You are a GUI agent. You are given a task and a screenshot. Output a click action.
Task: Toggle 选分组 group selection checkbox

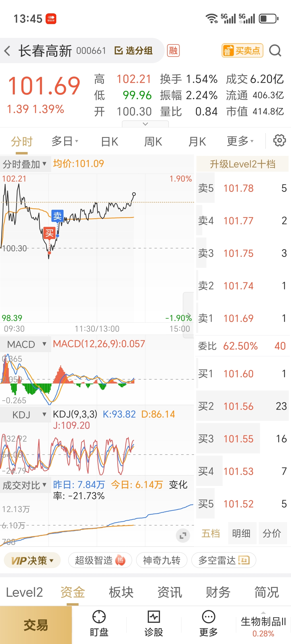pos(134,51)
